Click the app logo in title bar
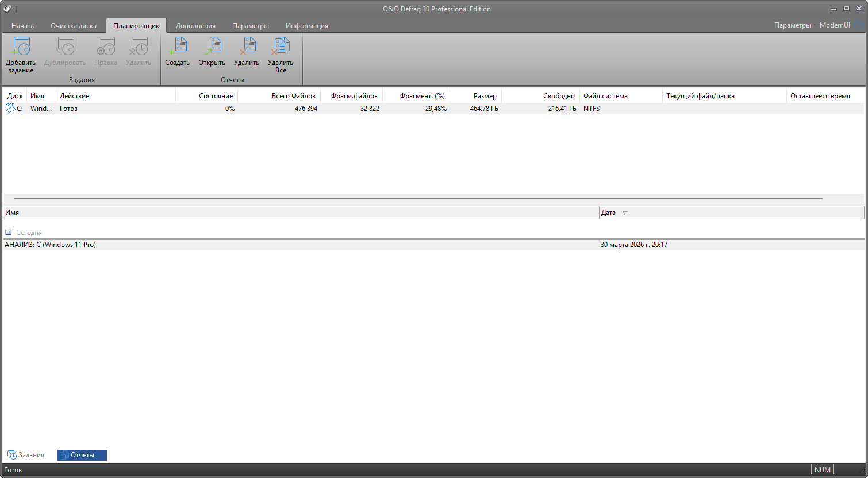 pyautogui.click(x=7, y=9)
